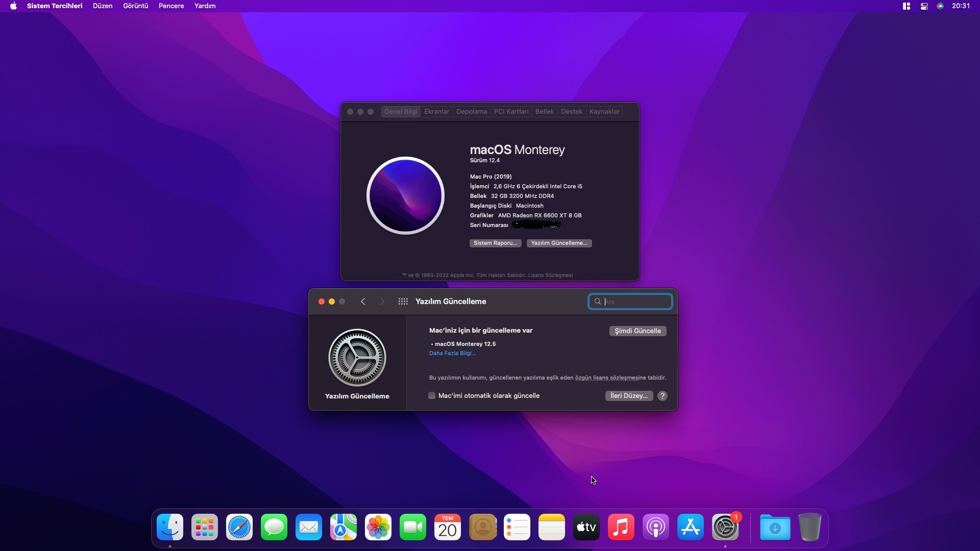Click the help question mark button

pos(663,396)
